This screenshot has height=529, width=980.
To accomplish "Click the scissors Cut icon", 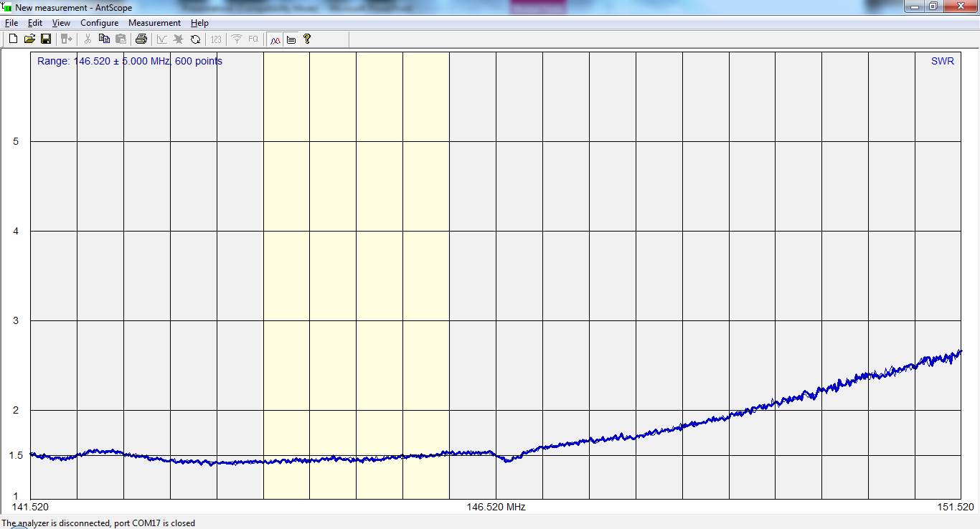I will coord(88,39).
